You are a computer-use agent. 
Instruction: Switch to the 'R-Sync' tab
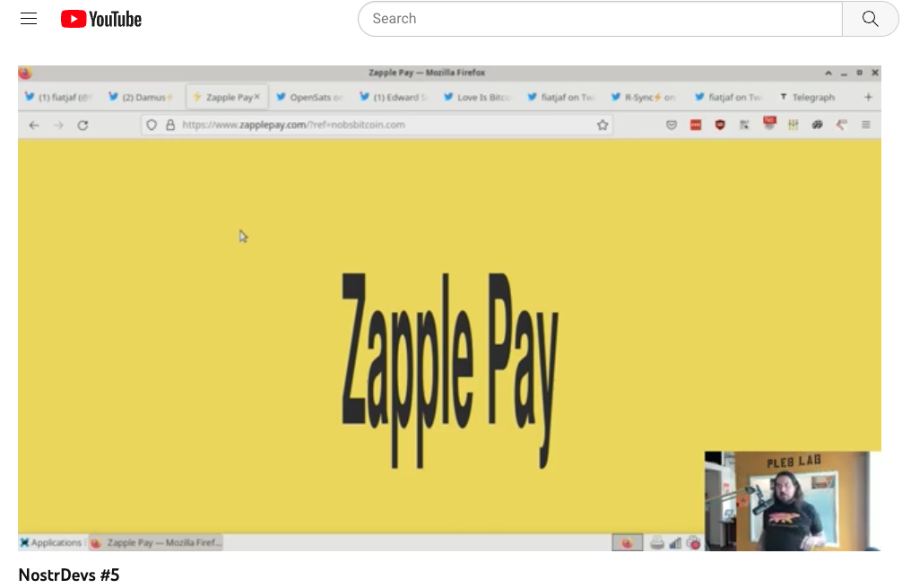coord(644,97)
